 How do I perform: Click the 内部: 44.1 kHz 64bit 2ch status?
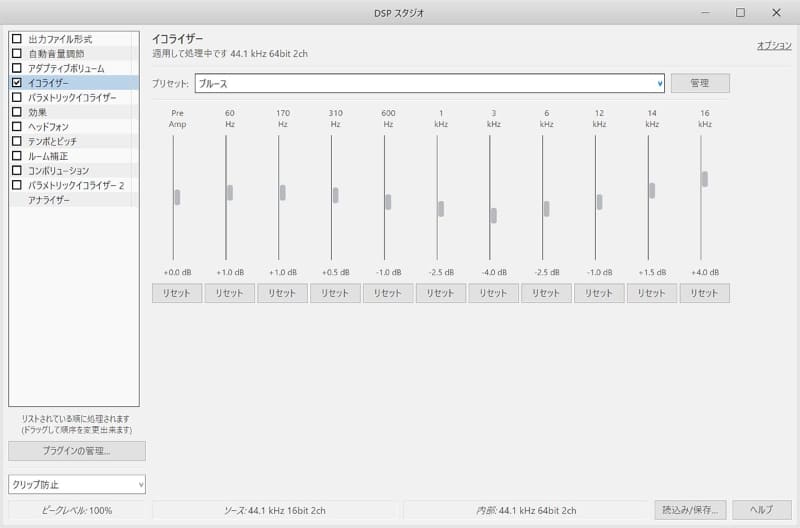click(526, 510)
